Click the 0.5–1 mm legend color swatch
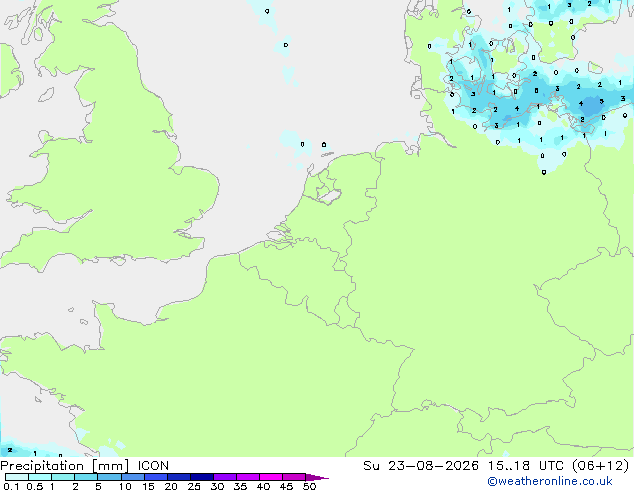This screenshot has height=490, width=634. pos(40,477)
